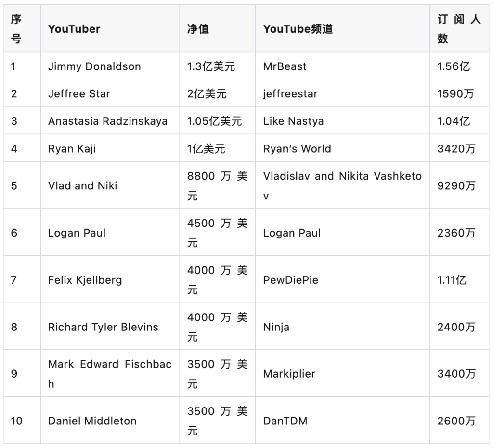The image size is (493, 448).
Task: Select the 1.04亿 subscriber cell
Action: click(x=459, y=120)
